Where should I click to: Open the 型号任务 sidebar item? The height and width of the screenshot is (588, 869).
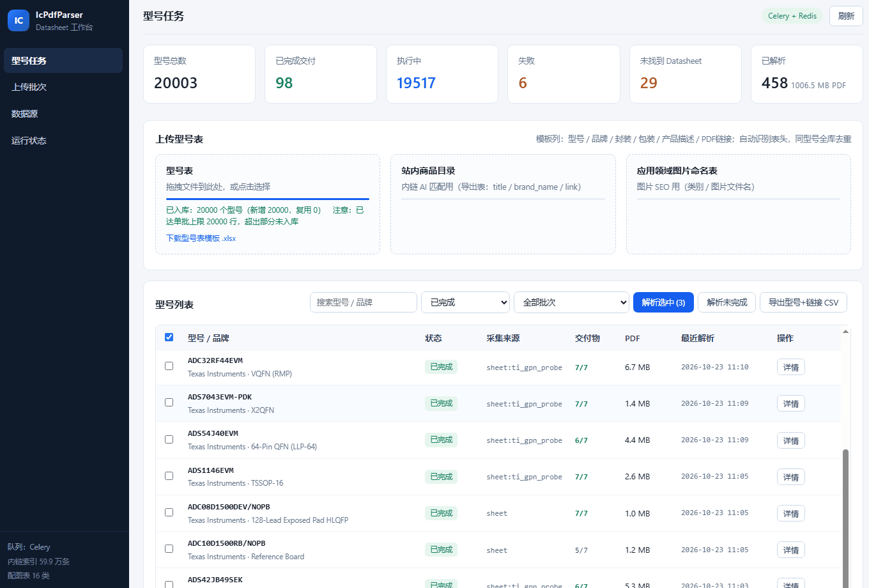tap(63, 60)
